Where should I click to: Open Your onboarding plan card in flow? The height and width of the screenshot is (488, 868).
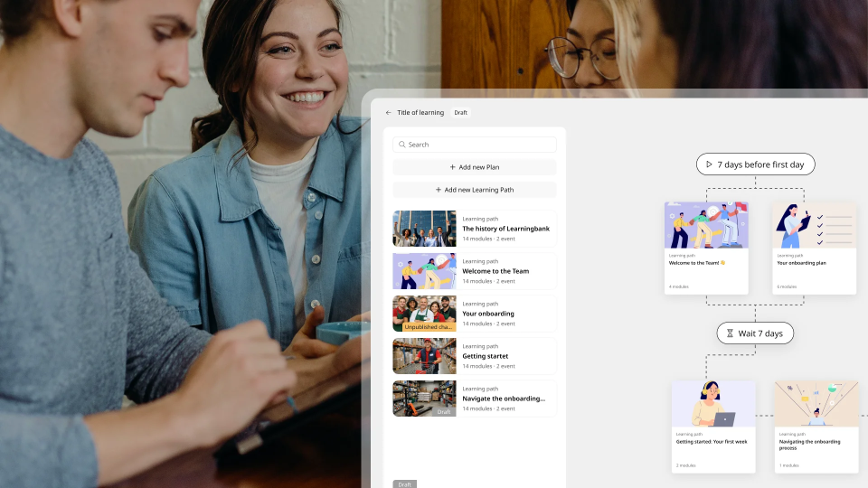[815, 248]
